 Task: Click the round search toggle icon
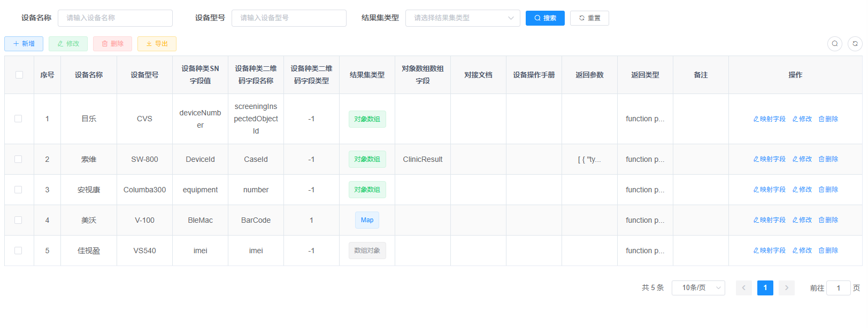pyautogui.click(x=834, y=44)
